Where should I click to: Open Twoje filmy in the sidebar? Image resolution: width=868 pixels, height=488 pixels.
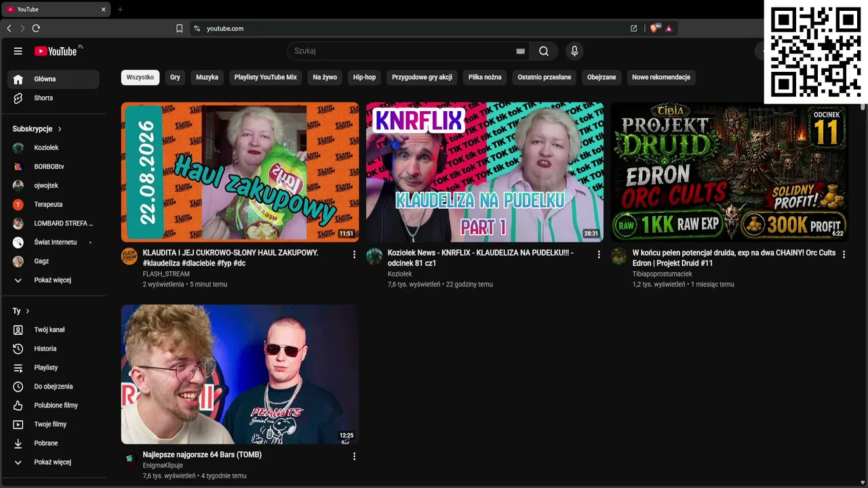click(54, 425)
